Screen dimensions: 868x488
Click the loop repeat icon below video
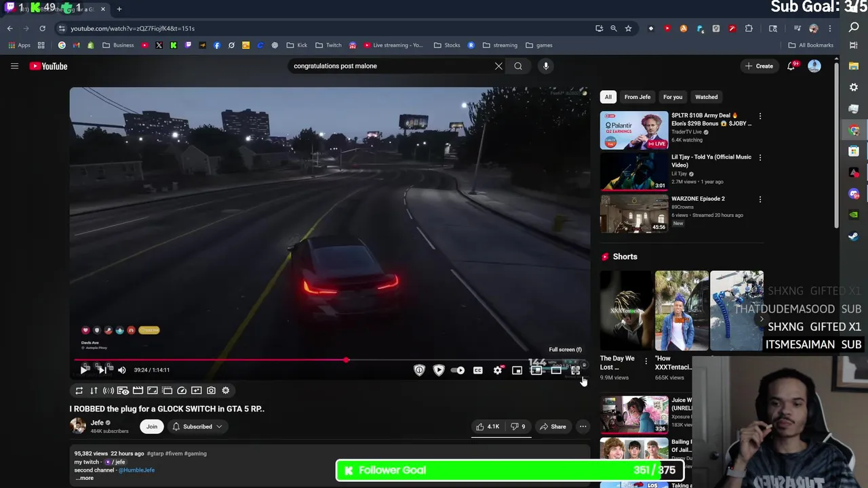(x=79, y=390)
